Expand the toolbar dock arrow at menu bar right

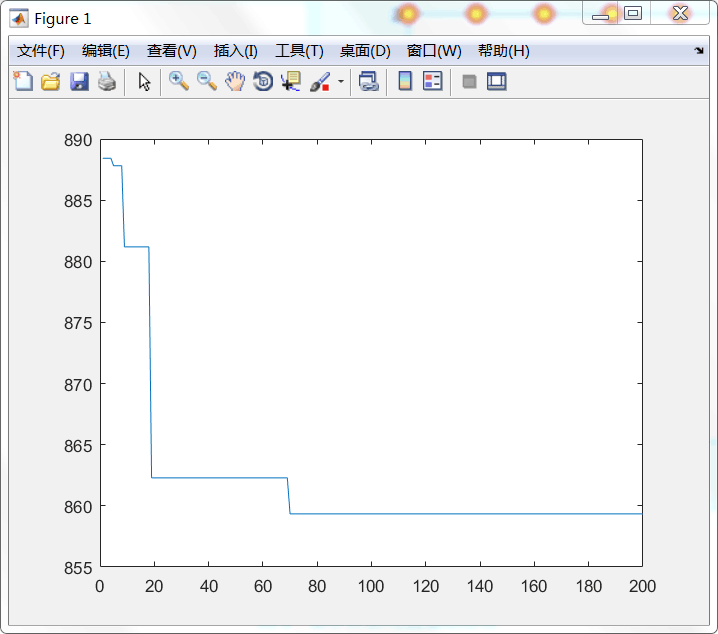[699, 51]
